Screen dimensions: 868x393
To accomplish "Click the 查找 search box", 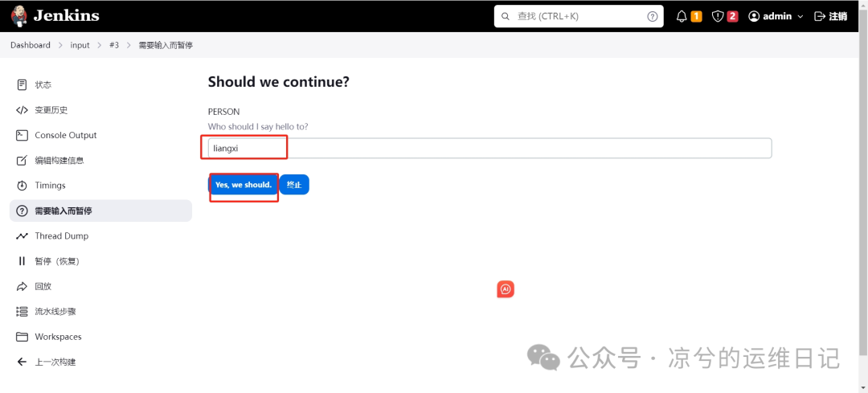I will (x=579, y=17).
